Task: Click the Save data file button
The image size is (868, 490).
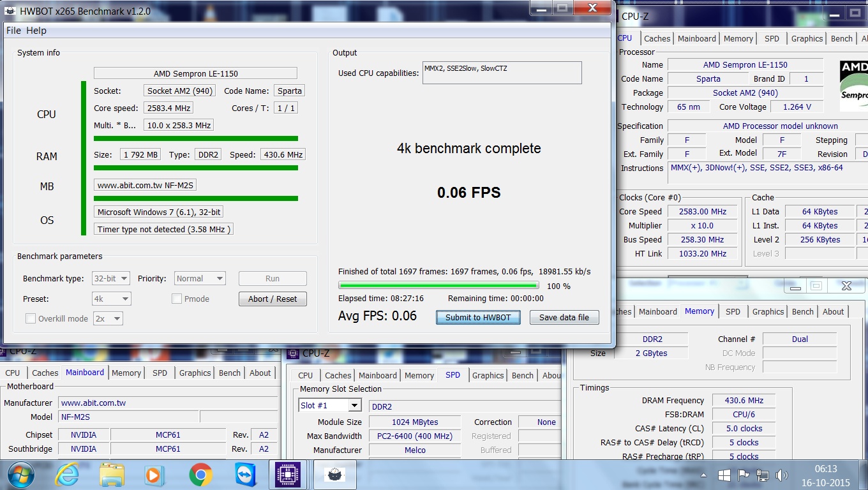Action: click(x=564, y=317)
